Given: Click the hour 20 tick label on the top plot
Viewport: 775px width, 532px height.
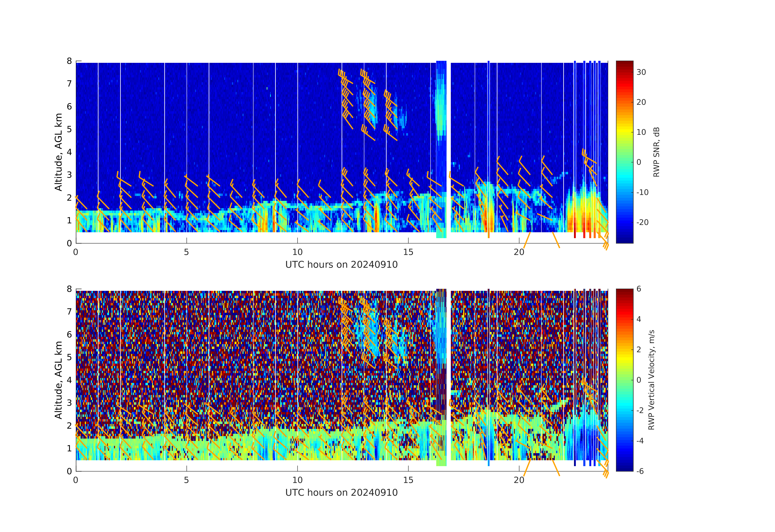Looking at the screenshot, I should pyautogui.click(x=519, y=252).
